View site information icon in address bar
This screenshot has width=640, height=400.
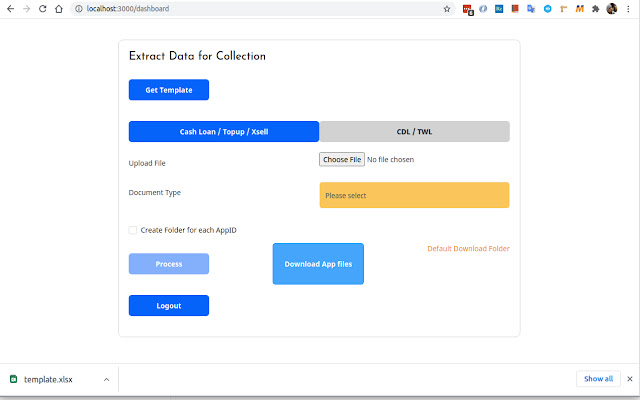(79, 9)
